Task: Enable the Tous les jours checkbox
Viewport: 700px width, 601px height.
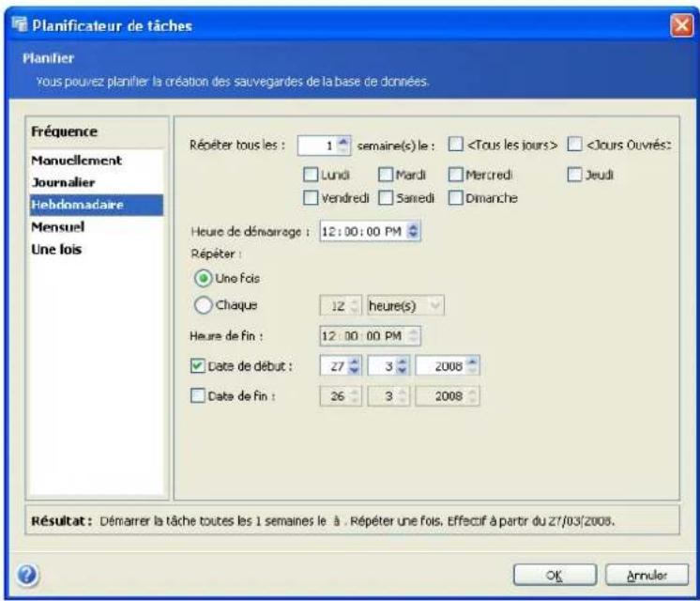Action: [455, 145]
